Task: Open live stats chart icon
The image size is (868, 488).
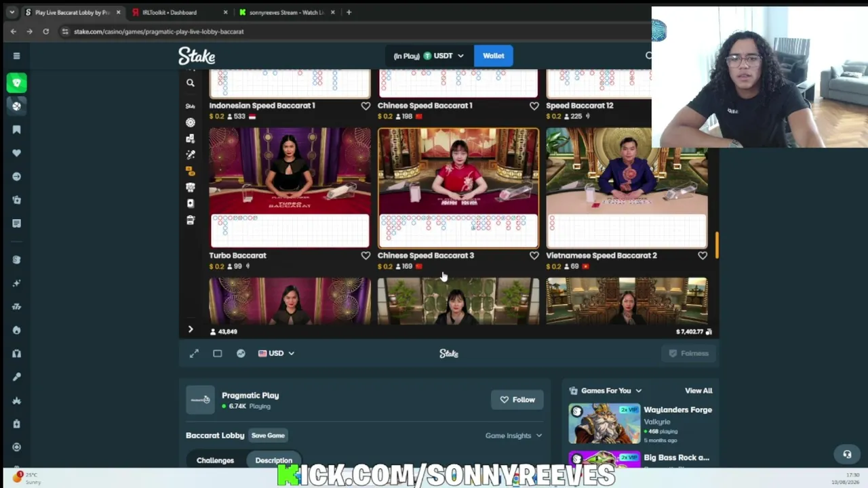Action: click(241, 353)
